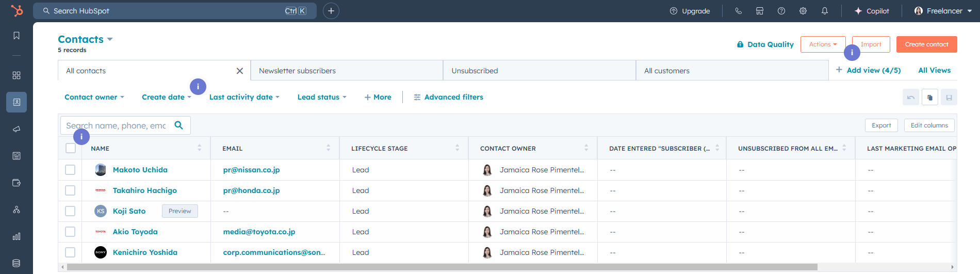Open the settings gear icon
Screen dimensions: 980x274
point(803,11)
